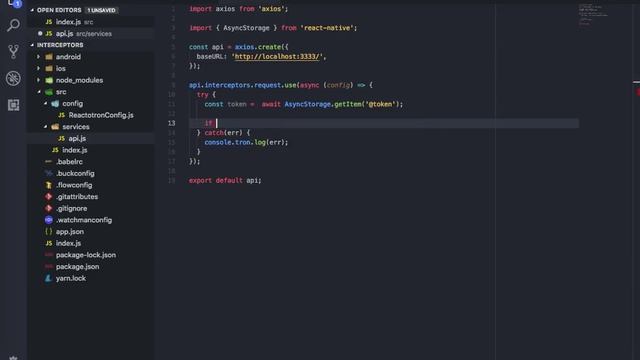Click on 'console.tron.log(err);' code line
This screenshot has height=360, width=640.
coord(246,142)
